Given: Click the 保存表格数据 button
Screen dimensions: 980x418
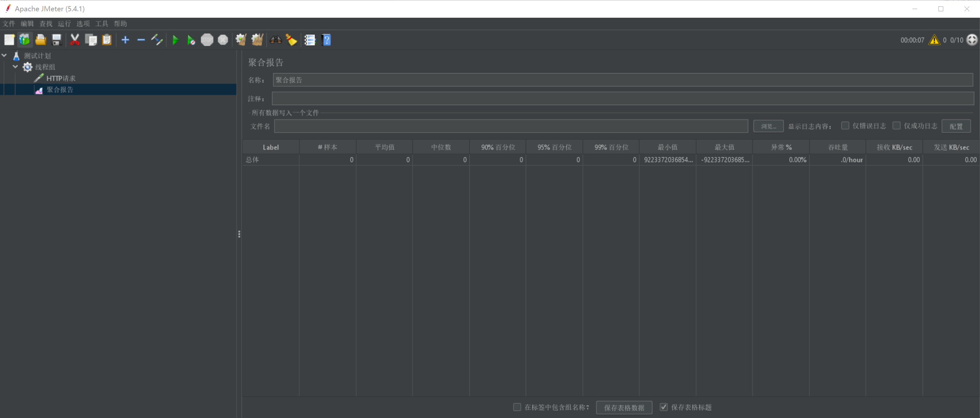Looking at the screenshot, I should point(624,407).
